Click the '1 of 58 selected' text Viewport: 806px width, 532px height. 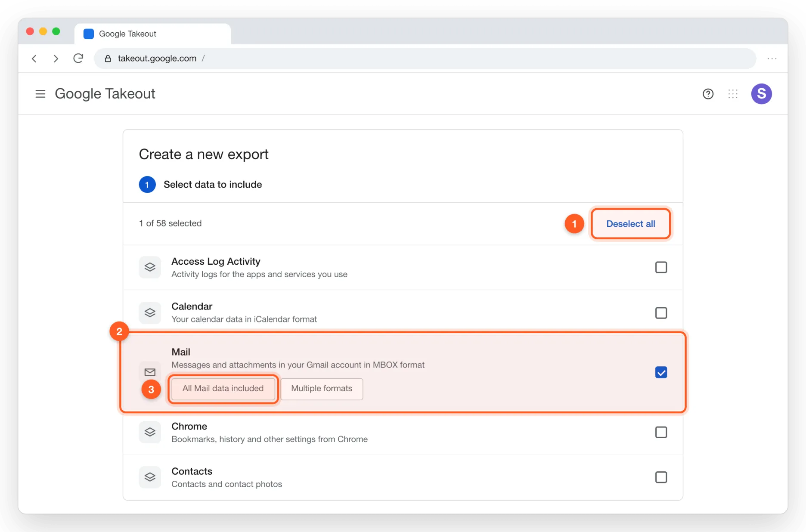[x=170, y=223]
